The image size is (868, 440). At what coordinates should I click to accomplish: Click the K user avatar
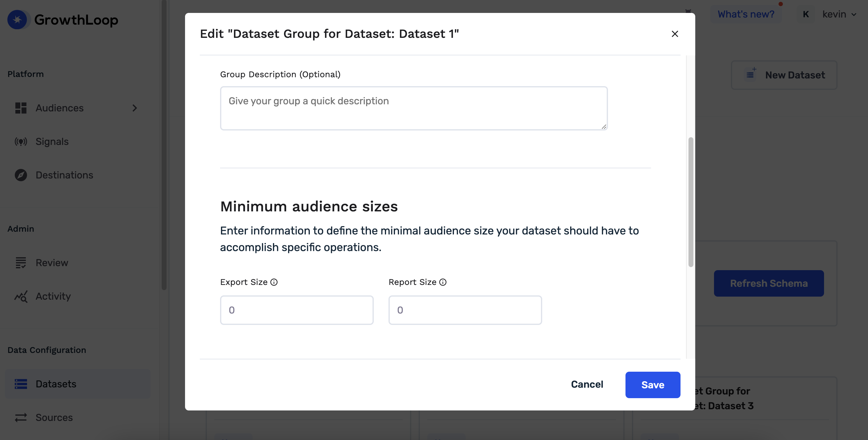(x=806, y=14)
